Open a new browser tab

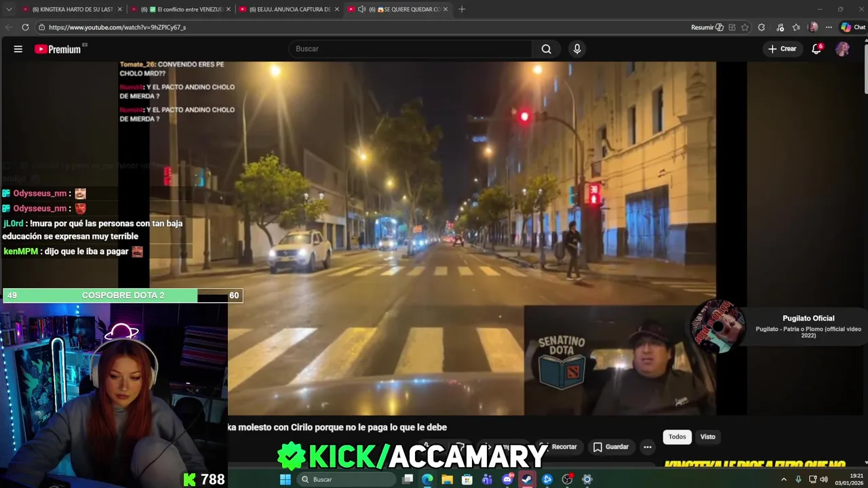point(462,9)
